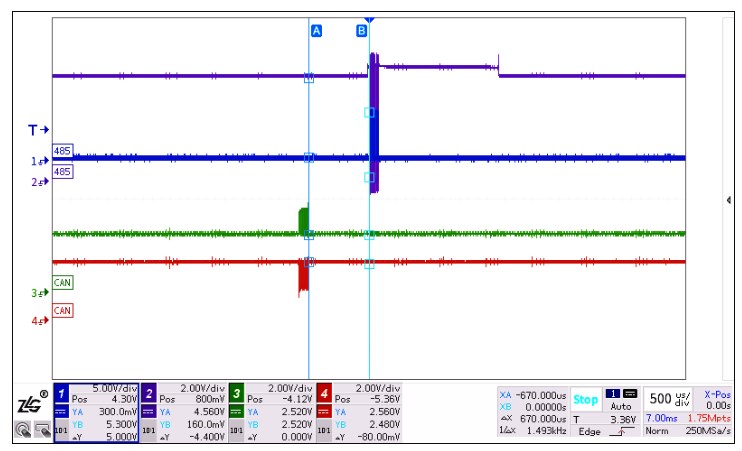Click the green CAN label on channel 3
The image size is (742, 451).
(62, 283)
